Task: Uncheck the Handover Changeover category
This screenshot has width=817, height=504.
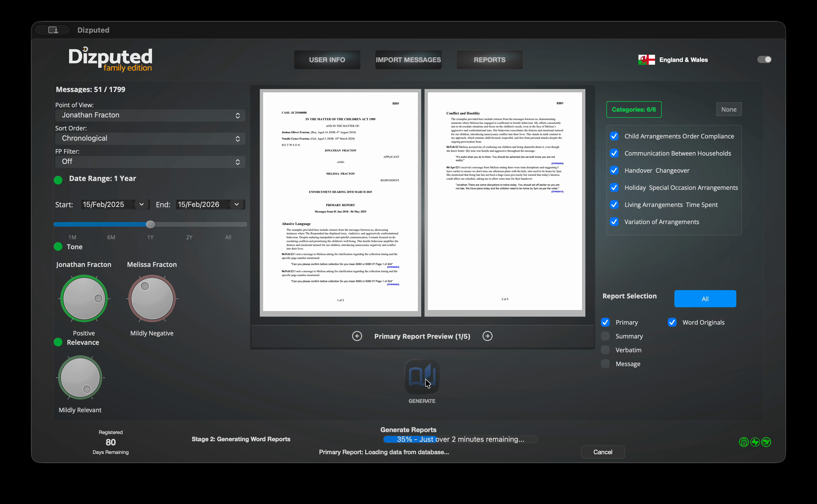Action: click(614, 170)
